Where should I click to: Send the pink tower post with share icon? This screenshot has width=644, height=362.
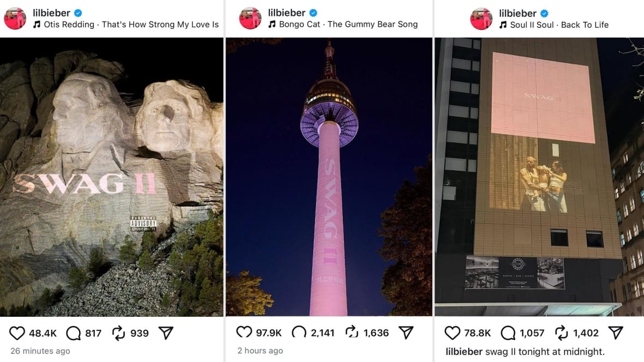[x=406, y=332]
